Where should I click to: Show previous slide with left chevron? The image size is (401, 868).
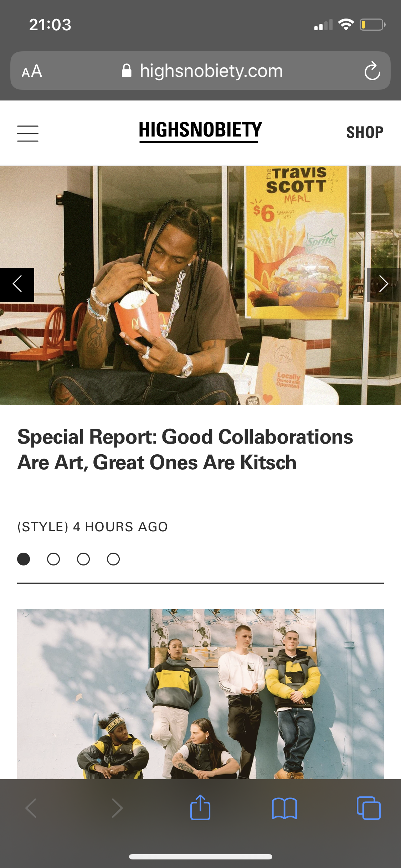pyautogui.click(x=17, y=285)
